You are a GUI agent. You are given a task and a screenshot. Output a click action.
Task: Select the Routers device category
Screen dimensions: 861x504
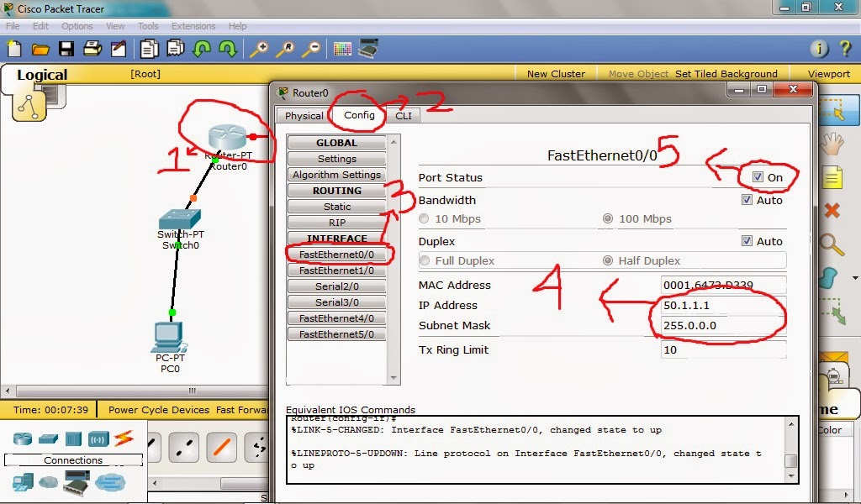(x=23, y=438)
